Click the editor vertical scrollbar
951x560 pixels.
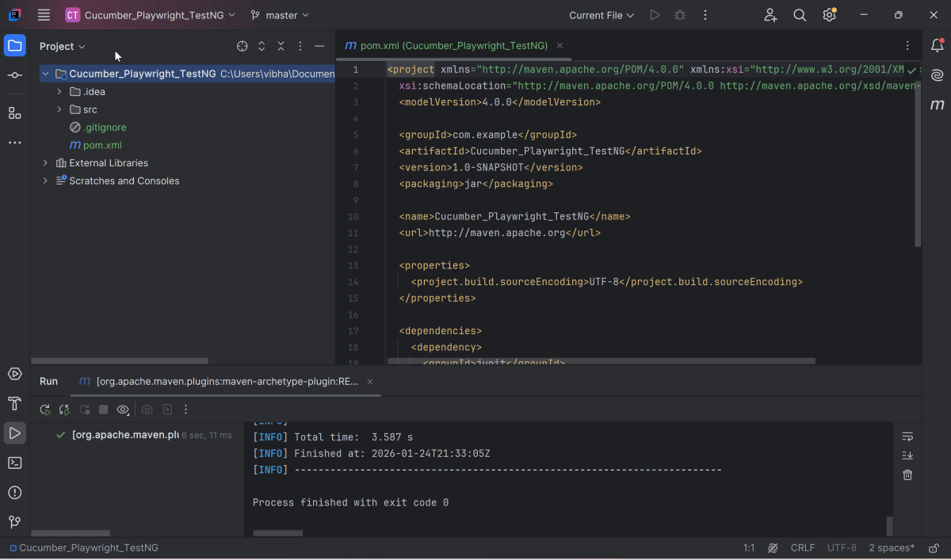coord(918,158)
